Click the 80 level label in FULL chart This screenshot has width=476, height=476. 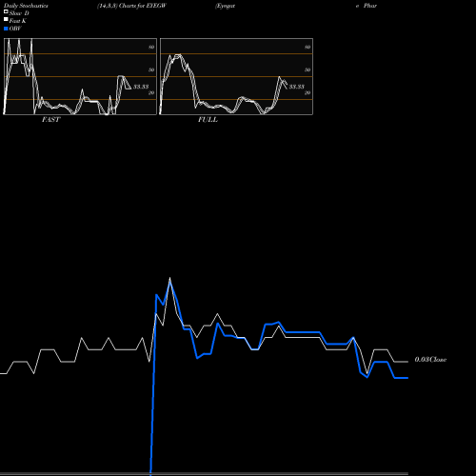pos(307,47)
